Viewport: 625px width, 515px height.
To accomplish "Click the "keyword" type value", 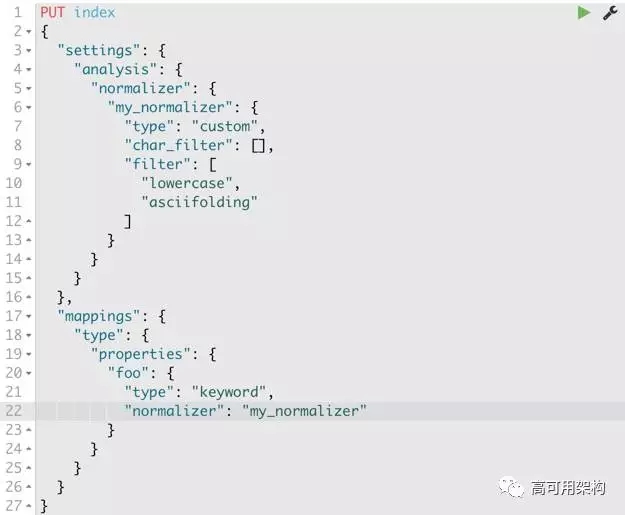I will 229,392.
